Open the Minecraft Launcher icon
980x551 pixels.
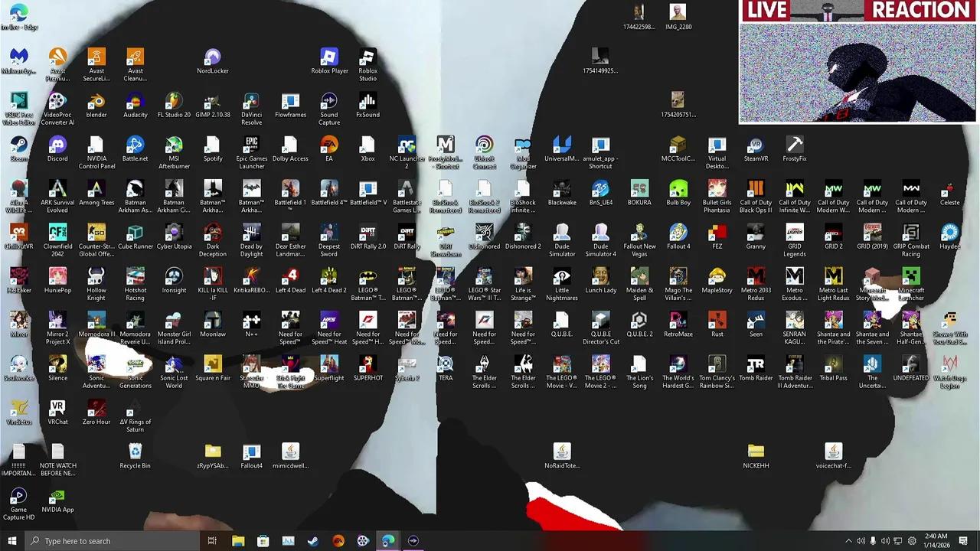pyautogui.click(x=911, y=284)
